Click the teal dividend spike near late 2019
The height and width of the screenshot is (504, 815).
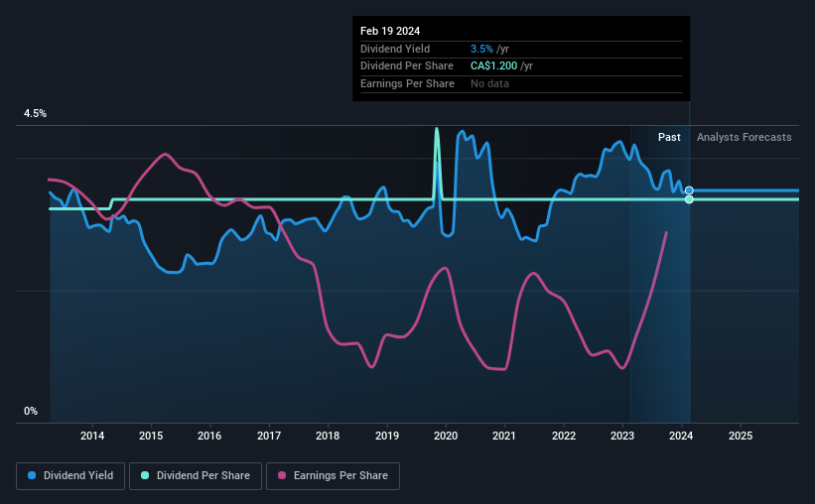click(437, 130)
